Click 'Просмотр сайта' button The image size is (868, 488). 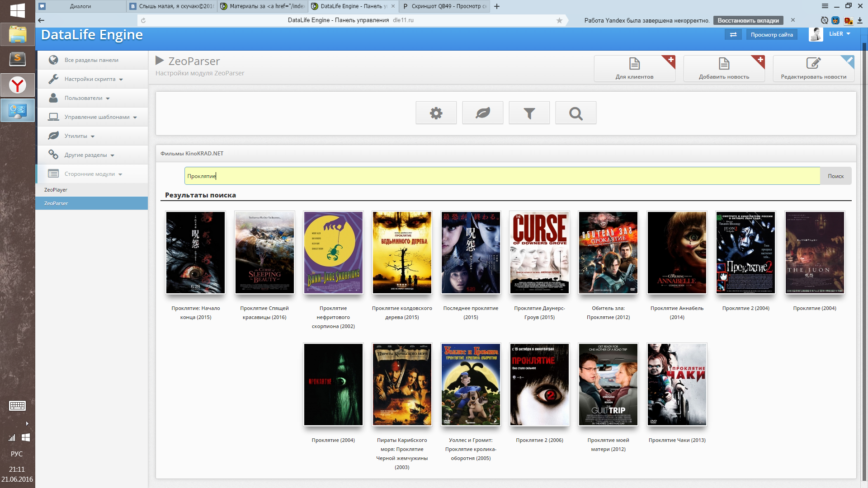click(x=771, y=35)
